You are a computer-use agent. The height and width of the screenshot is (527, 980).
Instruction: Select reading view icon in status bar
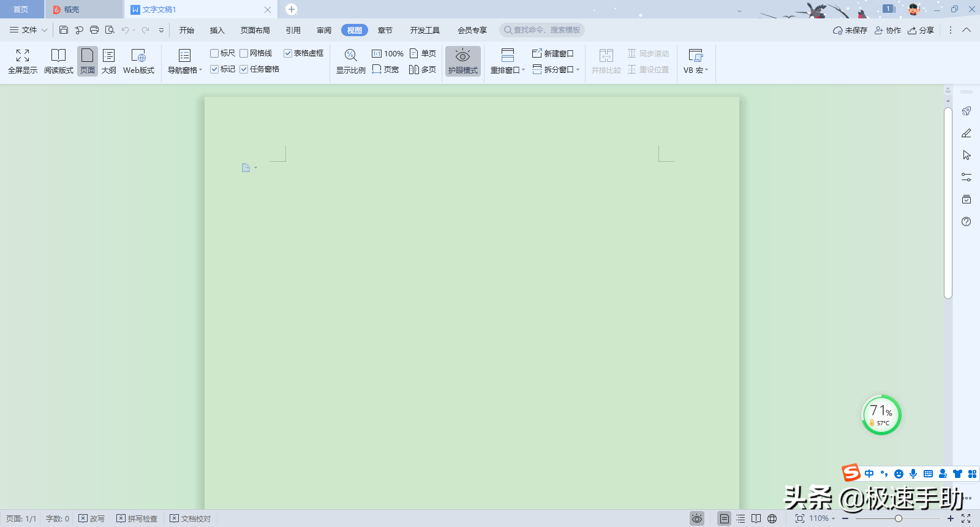(x=756, y=518)
